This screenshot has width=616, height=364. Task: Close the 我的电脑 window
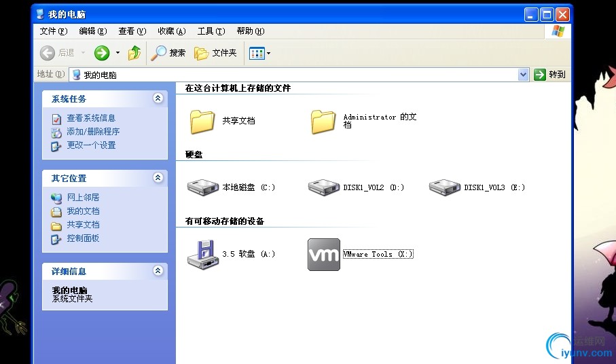(x=562, y=15)
